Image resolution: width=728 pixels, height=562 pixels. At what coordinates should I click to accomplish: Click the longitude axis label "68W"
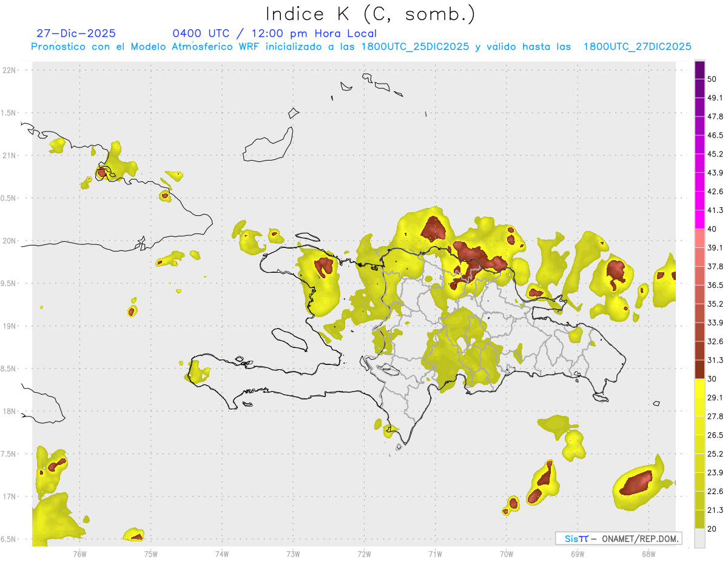(648, 554)
